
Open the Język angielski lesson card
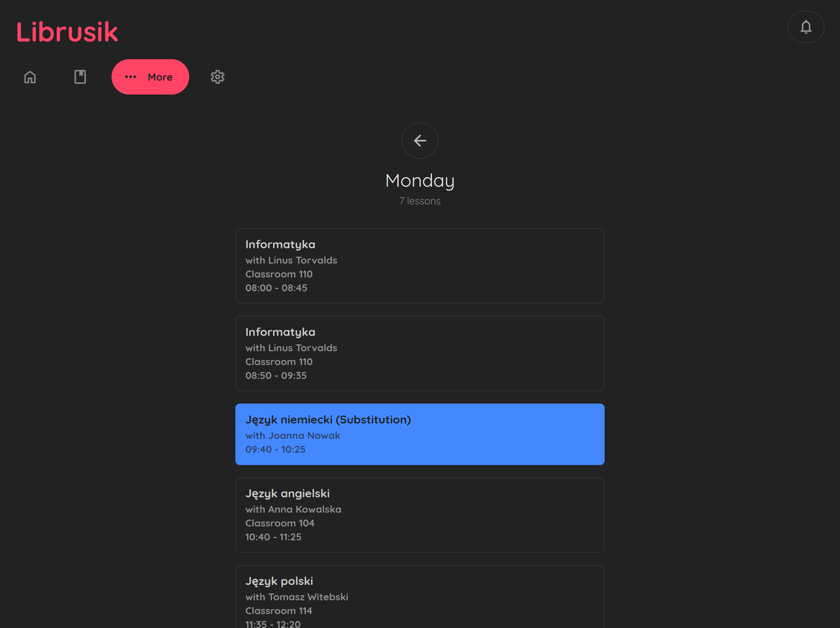[x=420, y=515]
